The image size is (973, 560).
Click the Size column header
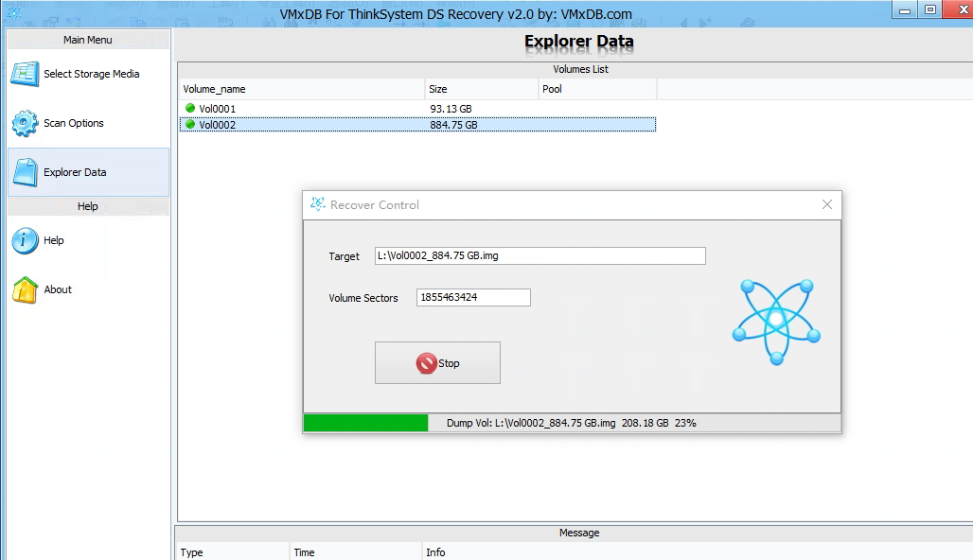click(x=482, y=89)
